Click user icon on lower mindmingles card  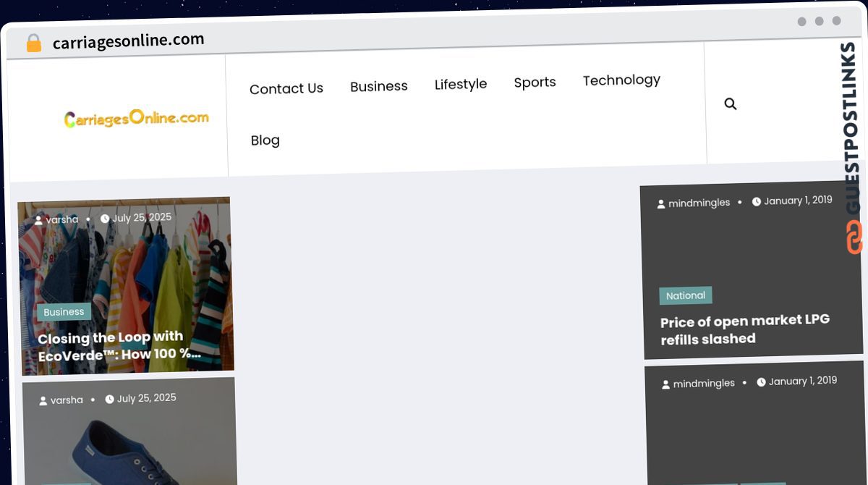[x=666, y=384]
